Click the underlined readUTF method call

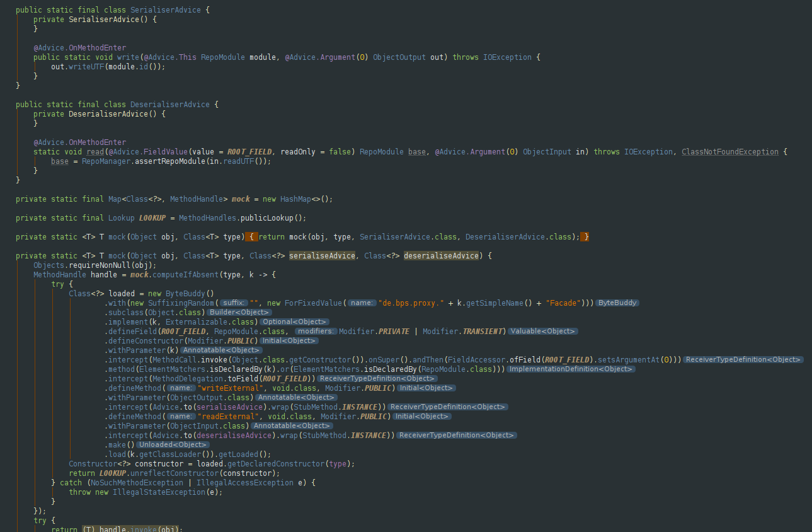pos(239,161)
